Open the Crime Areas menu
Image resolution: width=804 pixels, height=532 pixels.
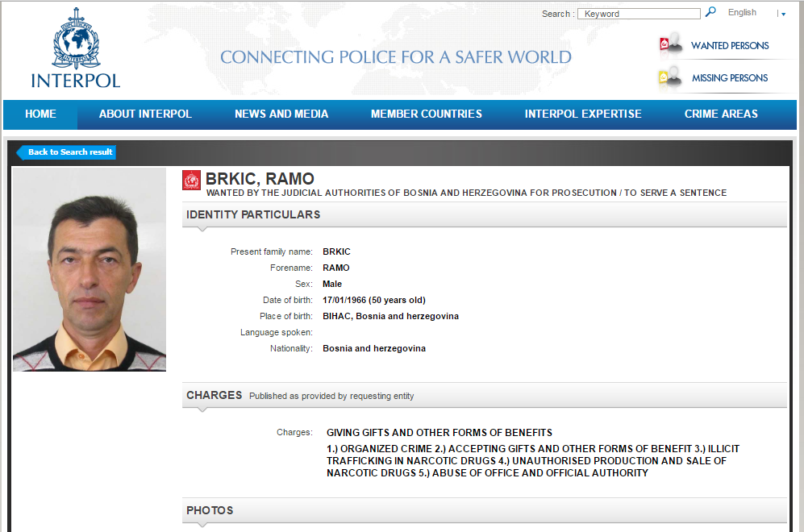[x=721, y=114]
